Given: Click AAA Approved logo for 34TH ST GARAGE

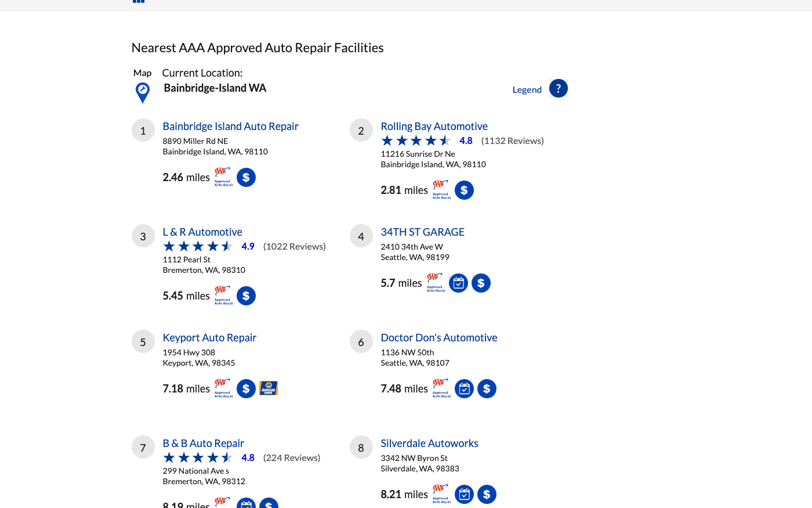Looking at the screenshot, I should point(436,283).
